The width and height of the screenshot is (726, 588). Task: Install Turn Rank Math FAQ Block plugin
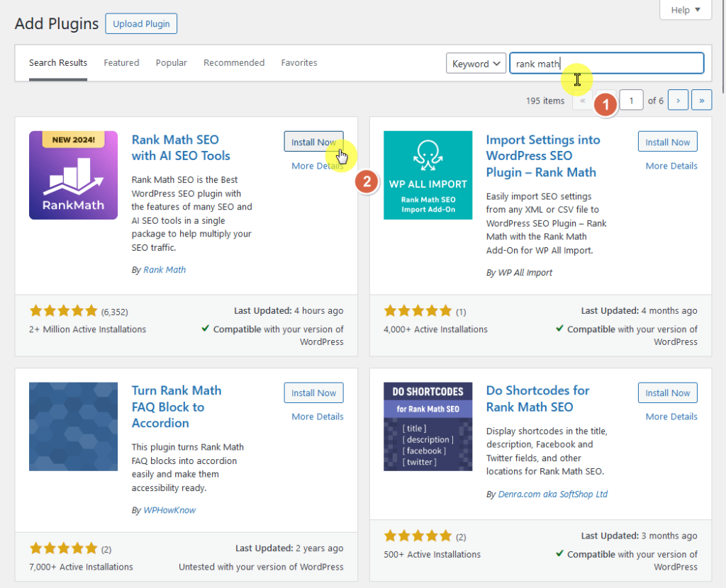313,392
